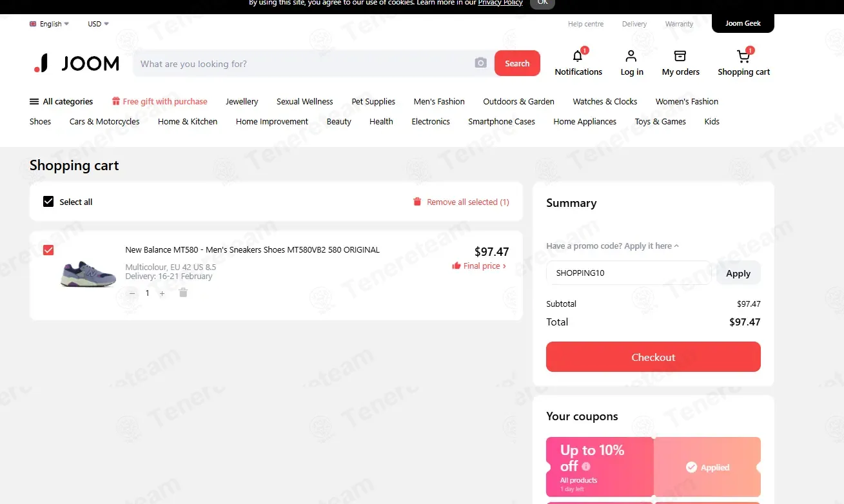Image resolution: width=844 pixels, height=504 pixels.
Task: Go to Kids category
Action: 712,121
